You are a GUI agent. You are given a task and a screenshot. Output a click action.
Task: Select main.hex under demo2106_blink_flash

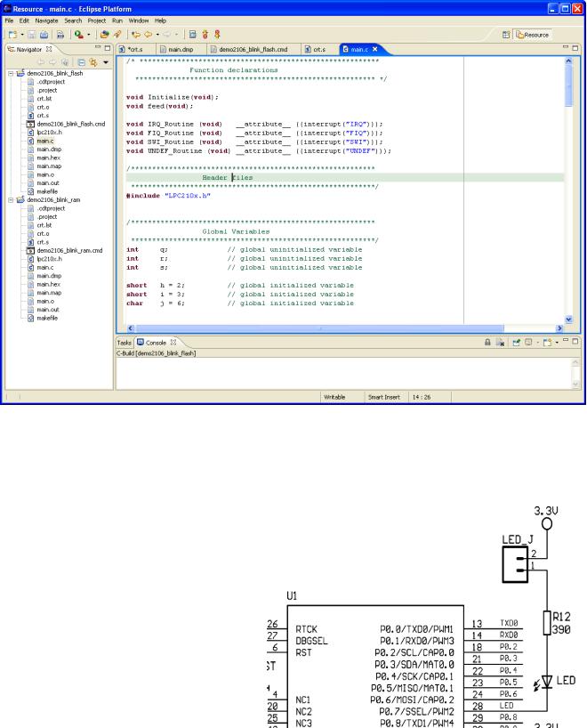(49, 158)
